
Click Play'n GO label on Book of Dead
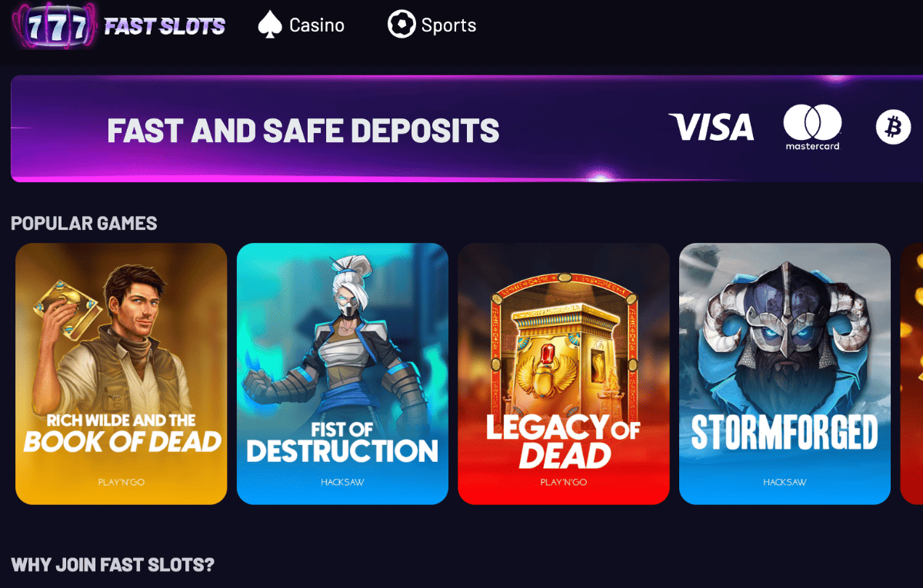click(x=122, y=483)
